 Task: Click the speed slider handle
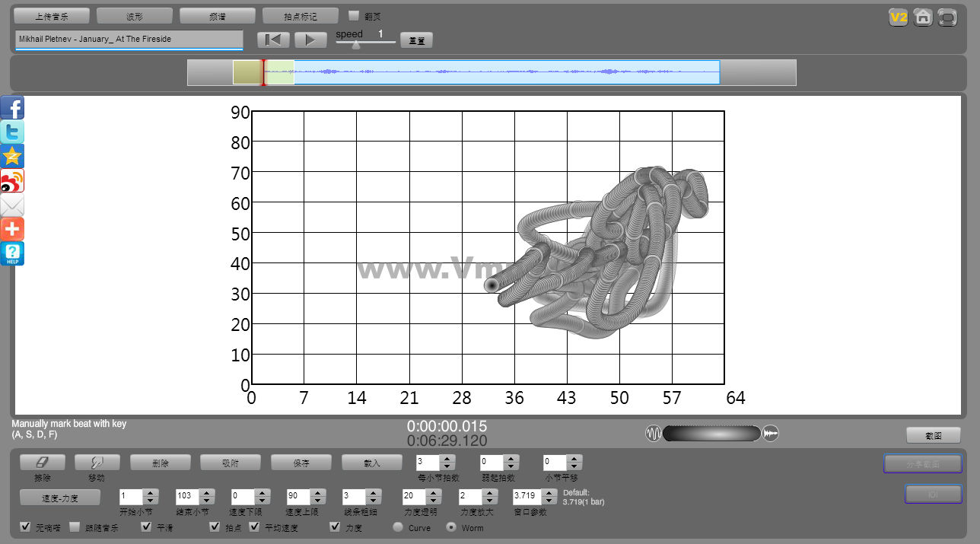pos(355,44)
